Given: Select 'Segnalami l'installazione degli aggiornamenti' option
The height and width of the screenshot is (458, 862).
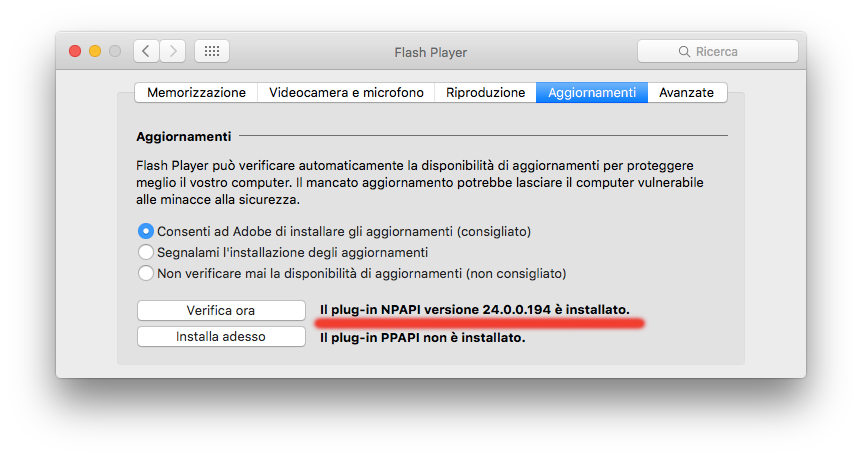Looking at the screenshot, I should pos(147,252).
